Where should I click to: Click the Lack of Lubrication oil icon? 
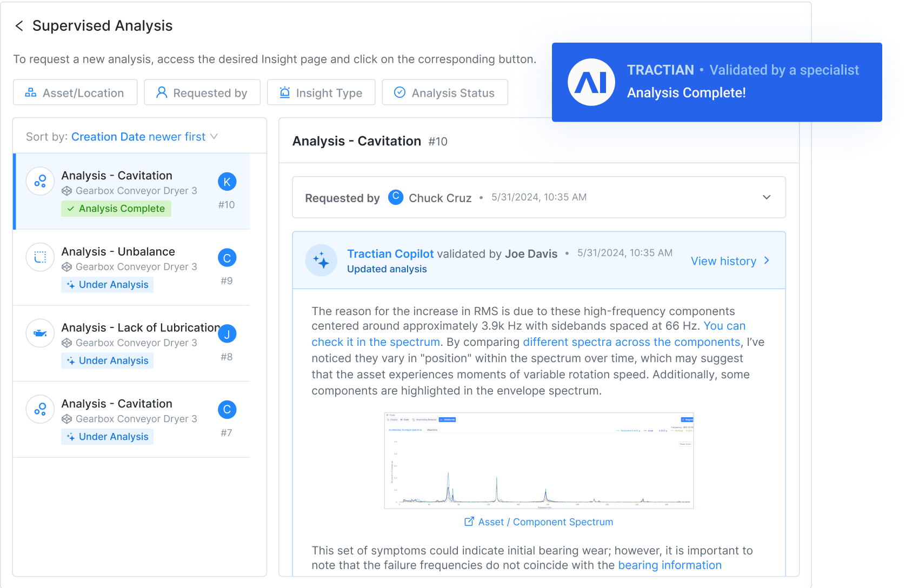(x=40, y=333)
